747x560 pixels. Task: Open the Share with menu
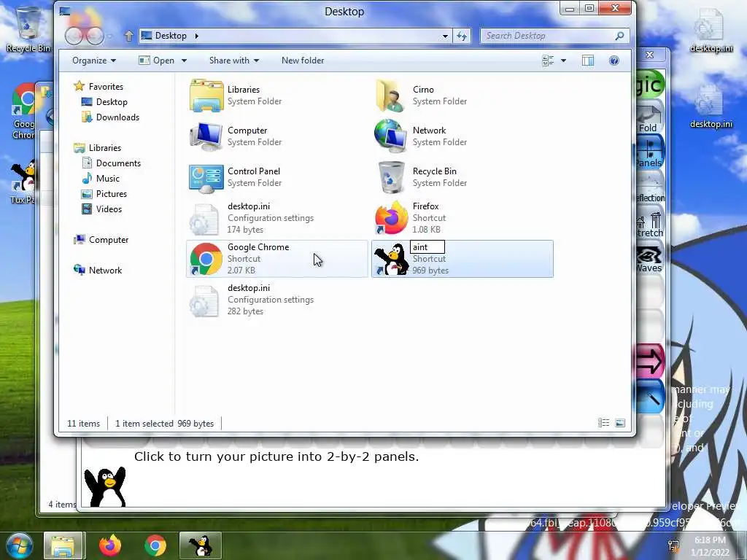pos(234,61)
